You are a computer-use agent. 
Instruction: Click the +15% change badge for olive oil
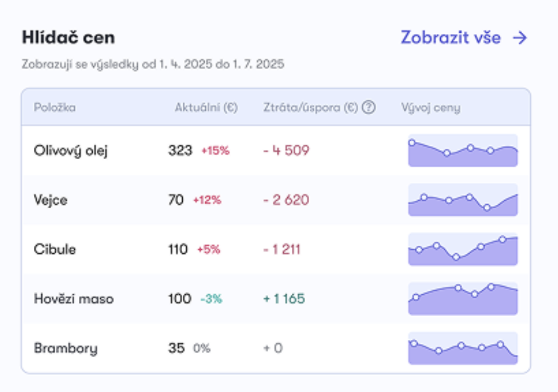pos(216,151)
